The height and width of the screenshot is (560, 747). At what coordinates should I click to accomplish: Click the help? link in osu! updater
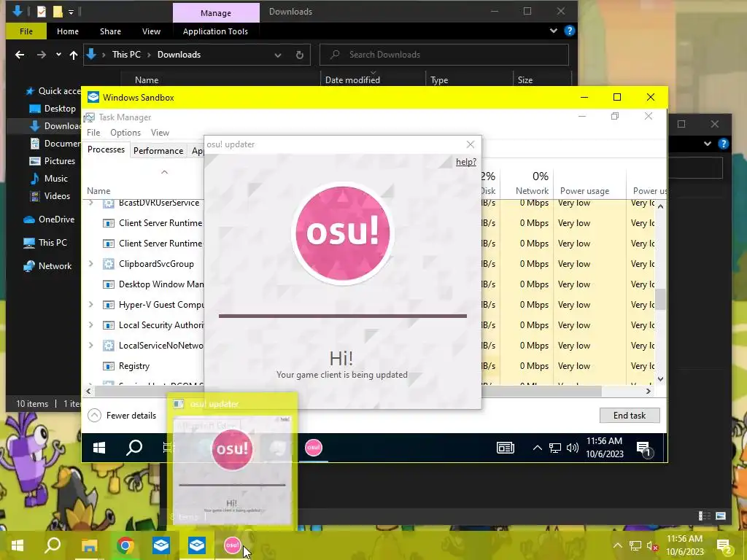pos(466,162)
